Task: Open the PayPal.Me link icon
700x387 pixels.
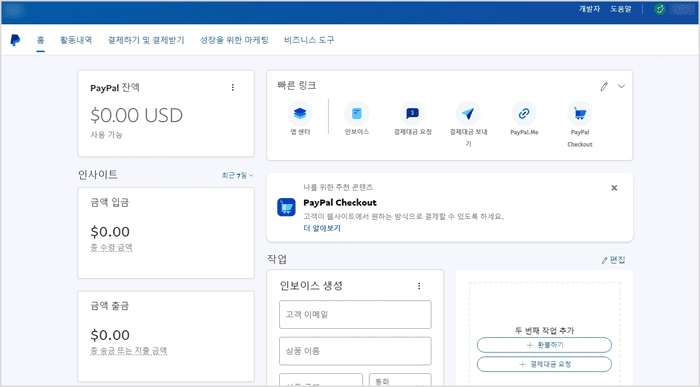Action: pos(524,113)
